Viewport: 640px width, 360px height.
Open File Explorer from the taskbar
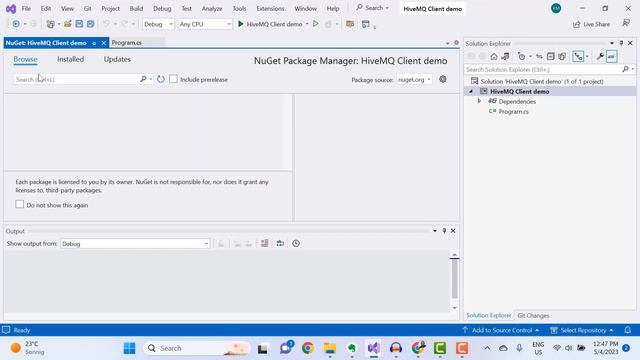(x=330, y=348)
